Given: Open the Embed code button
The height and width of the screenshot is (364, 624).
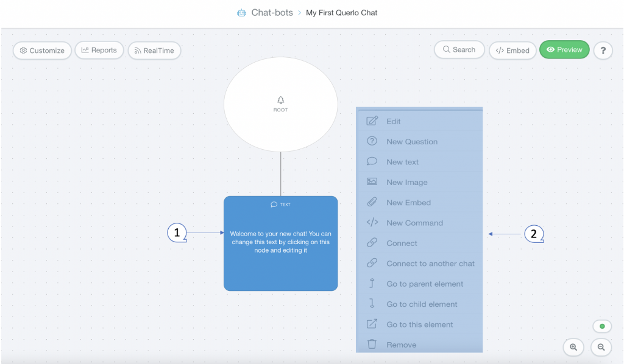Looking at the screenshot, I should pyautogui.click(x=512, y=51).
